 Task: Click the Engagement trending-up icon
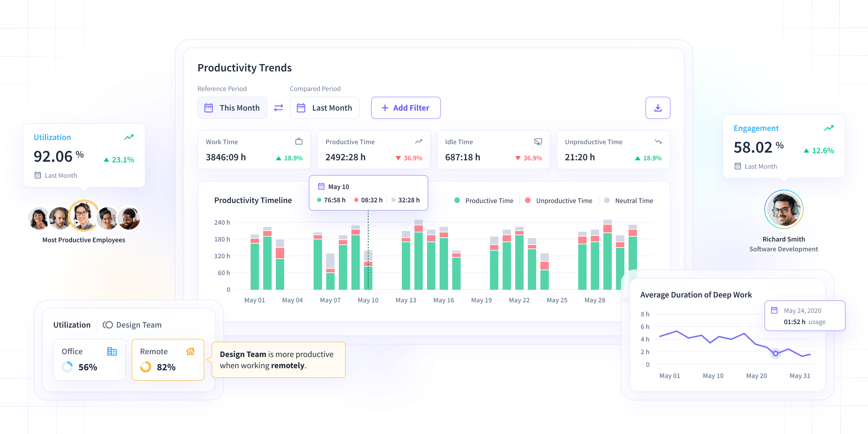828,128
